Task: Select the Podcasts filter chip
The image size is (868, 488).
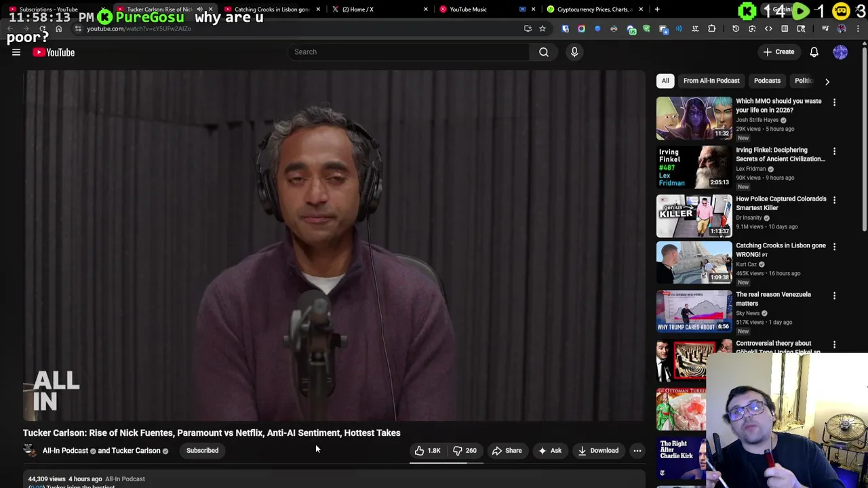Action: tap(767, 81)
